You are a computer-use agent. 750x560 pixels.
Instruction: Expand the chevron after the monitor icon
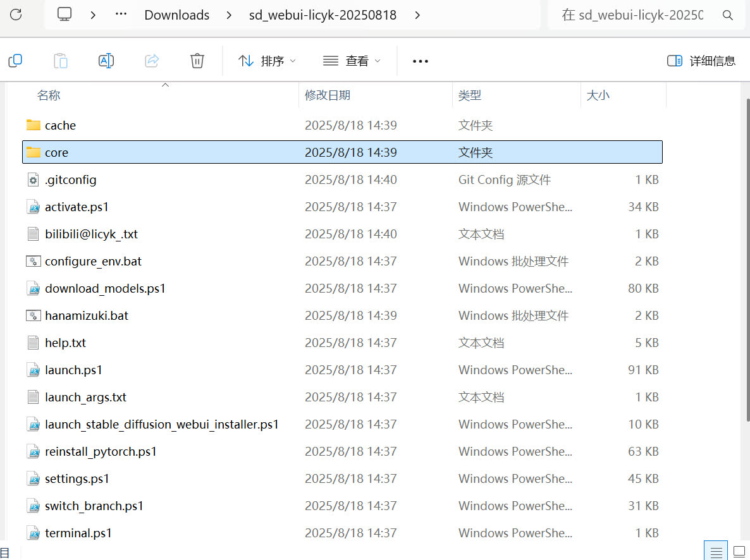[93, 15]
